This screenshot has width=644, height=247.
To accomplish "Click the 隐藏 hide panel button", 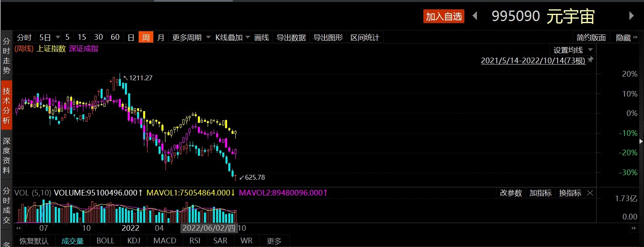I will [626, 38].
